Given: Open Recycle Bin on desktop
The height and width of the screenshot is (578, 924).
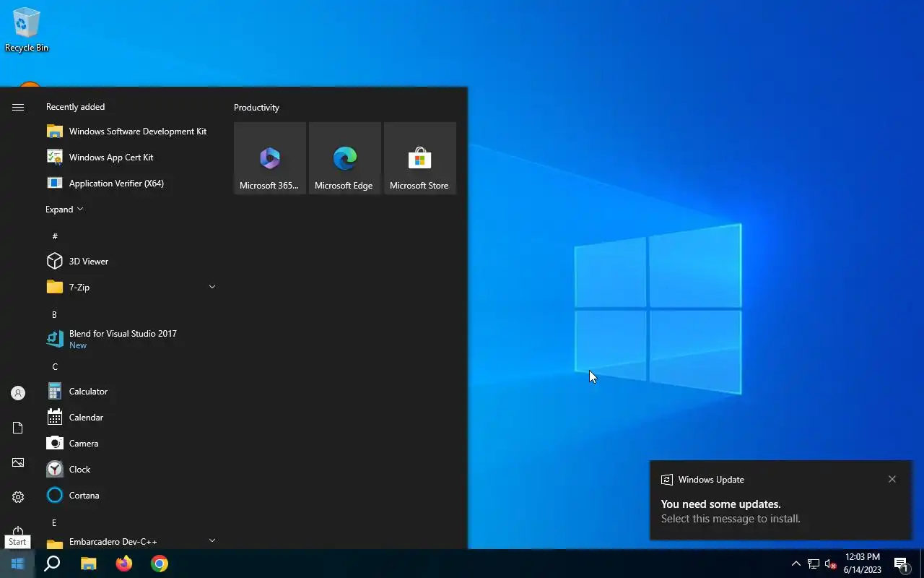Looking at the screenshot, I should [27, 30].
